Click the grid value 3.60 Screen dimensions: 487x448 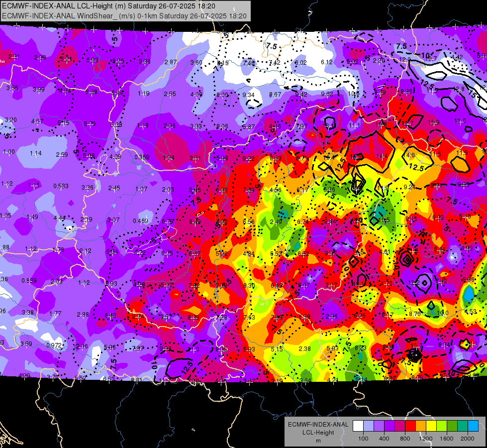pyautogui.click(x=196, y=63)
